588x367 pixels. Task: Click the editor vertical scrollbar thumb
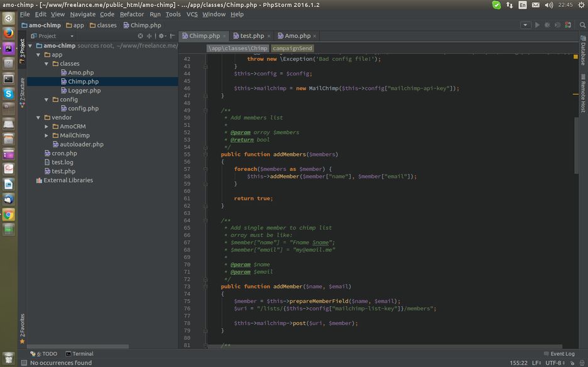577,145
